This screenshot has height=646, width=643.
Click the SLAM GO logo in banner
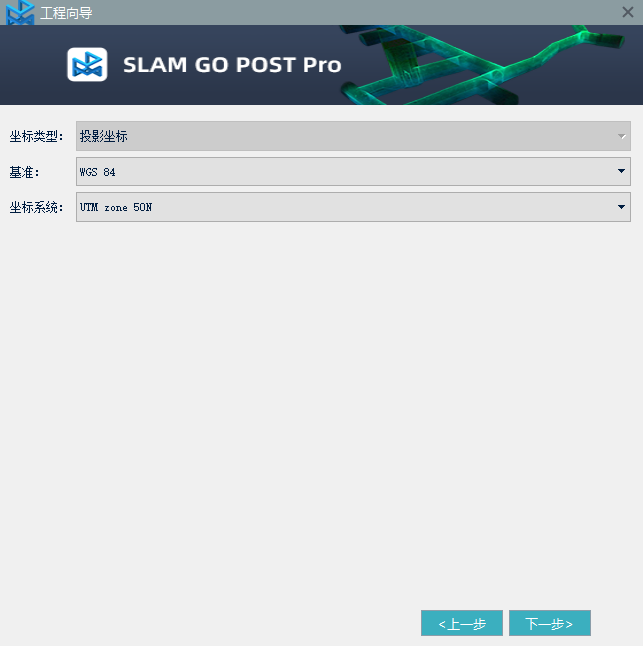click(87, 65)
